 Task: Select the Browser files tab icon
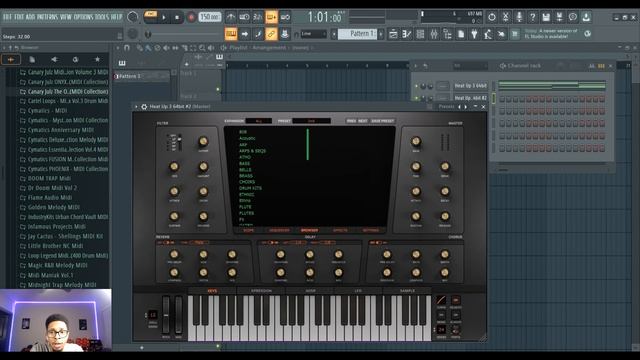pos(32,60)
